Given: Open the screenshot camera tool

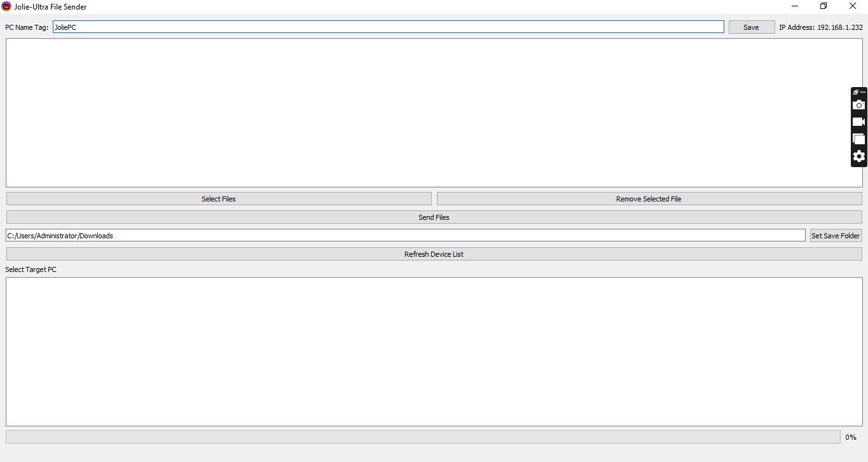Looking at the screenshot, I should click(x=859, y=105).
